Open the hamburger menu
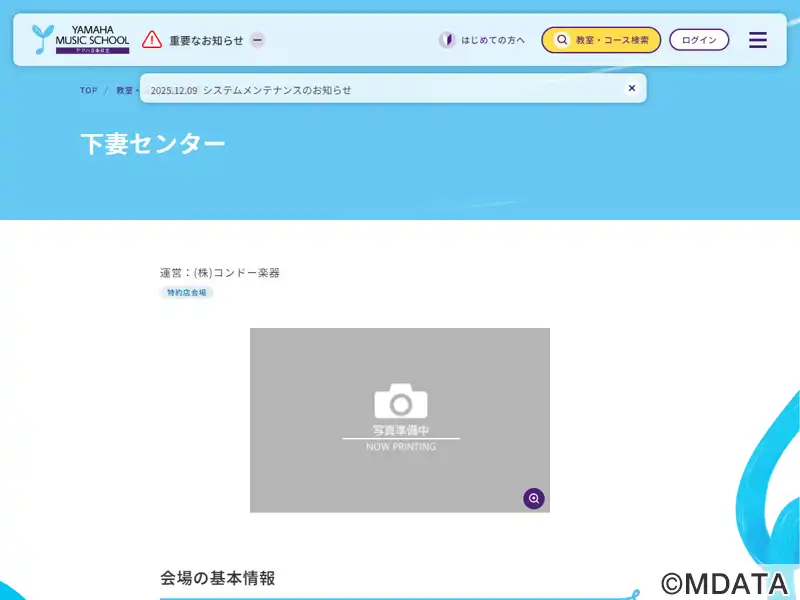The image size is (800, 600). [x=758, y=40]
